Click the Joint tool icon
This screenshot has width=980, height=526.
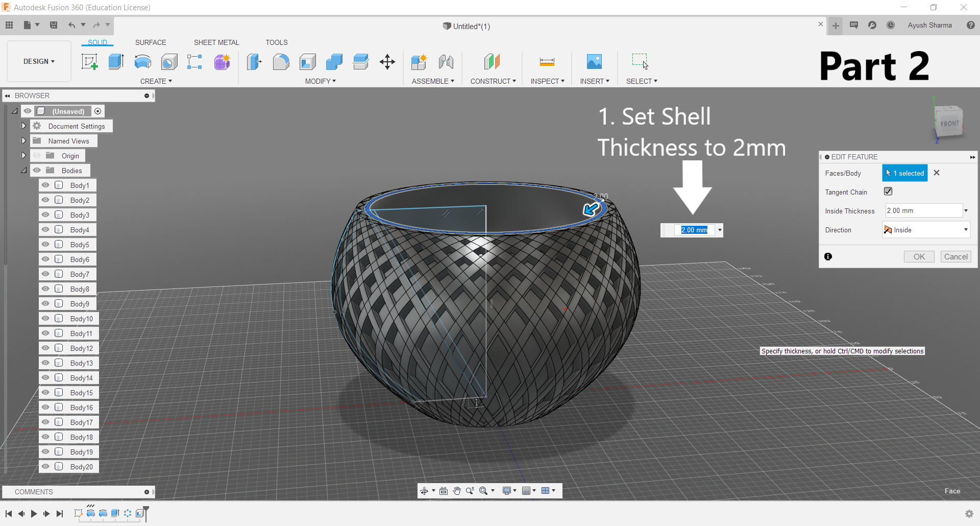446,62
